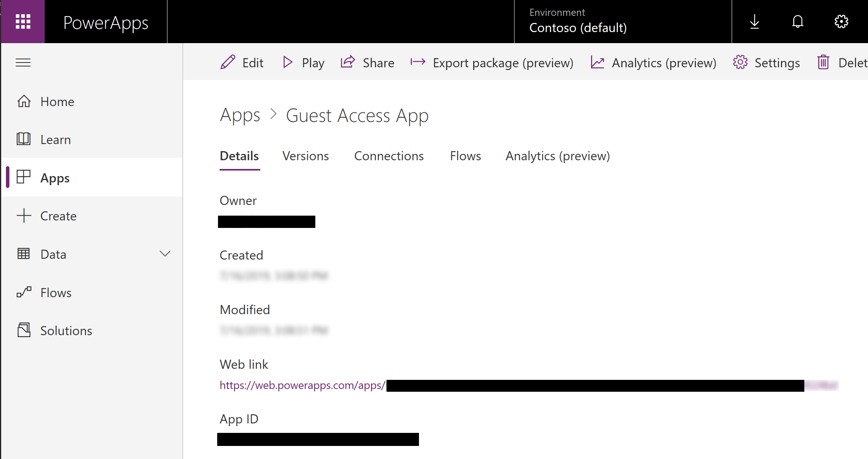The width and height of the screenshot is (868, 459).
Task: Click the Settings gear icon
Action: (x=841, y=22)
